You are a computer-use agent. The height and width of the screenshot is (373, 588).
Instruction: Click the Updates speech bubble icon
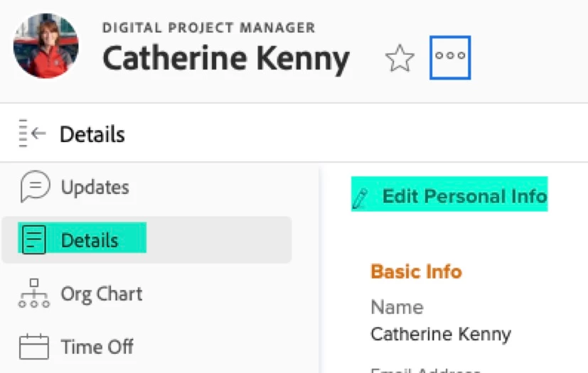point(35,187)
